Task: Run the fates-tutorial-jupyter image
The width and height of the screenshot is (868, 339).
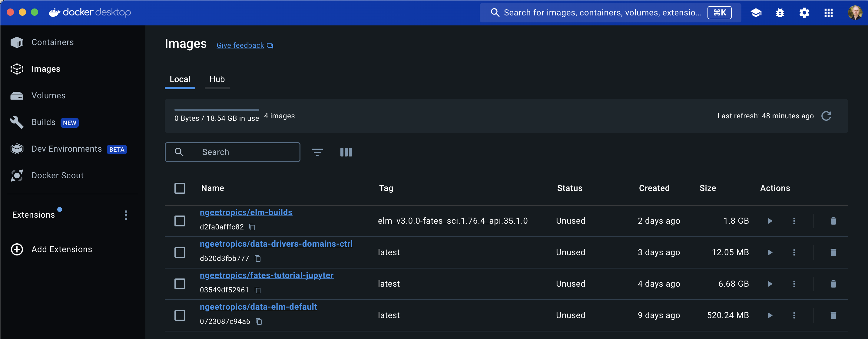Action: pos(770,284)
